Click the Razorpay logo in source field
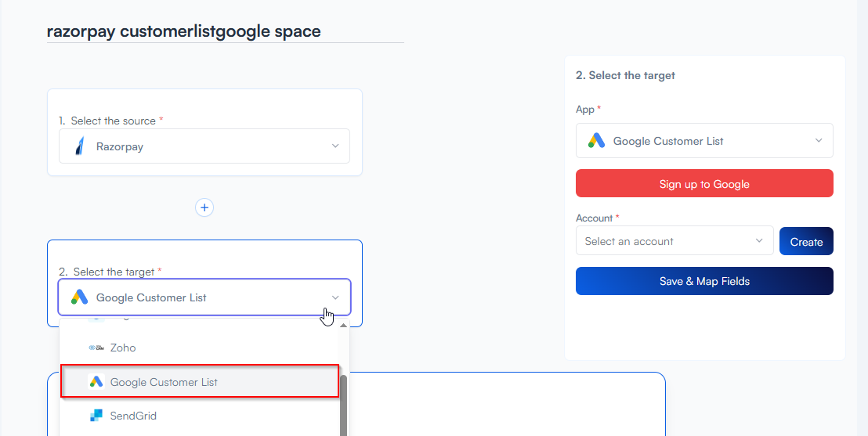Screen dimensions: 868x436 point(78,146)
